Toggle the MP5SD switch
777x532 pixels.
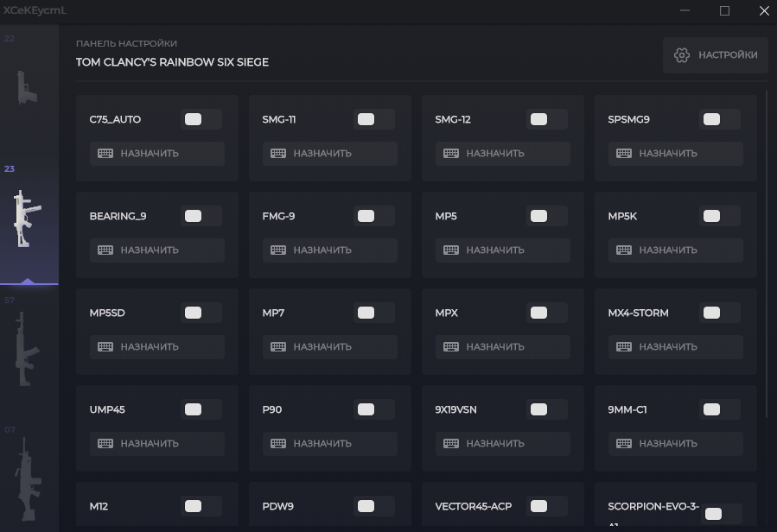click(201, 313)
